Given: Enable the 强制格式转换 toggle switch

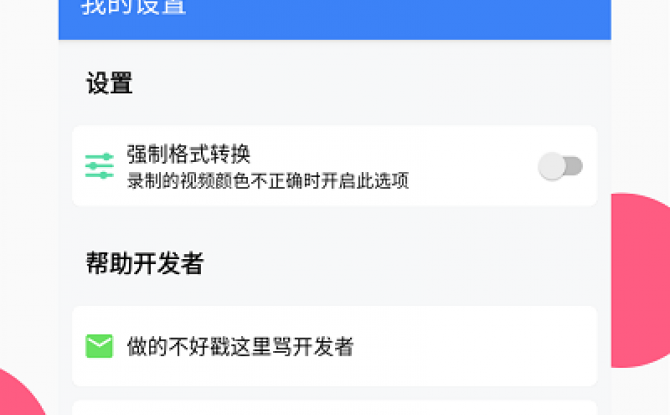Looking at the screenshot, I should 560,166.
